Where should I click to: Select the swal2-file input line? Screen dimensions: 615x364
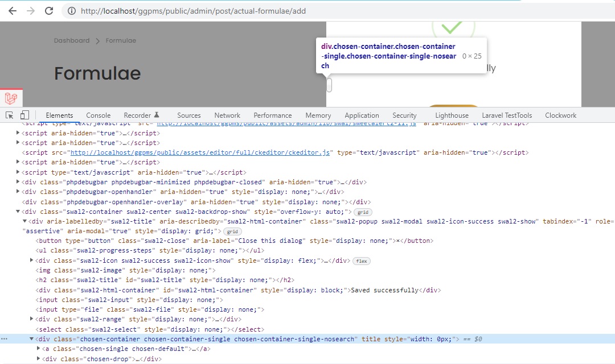(x=150, y=309)
